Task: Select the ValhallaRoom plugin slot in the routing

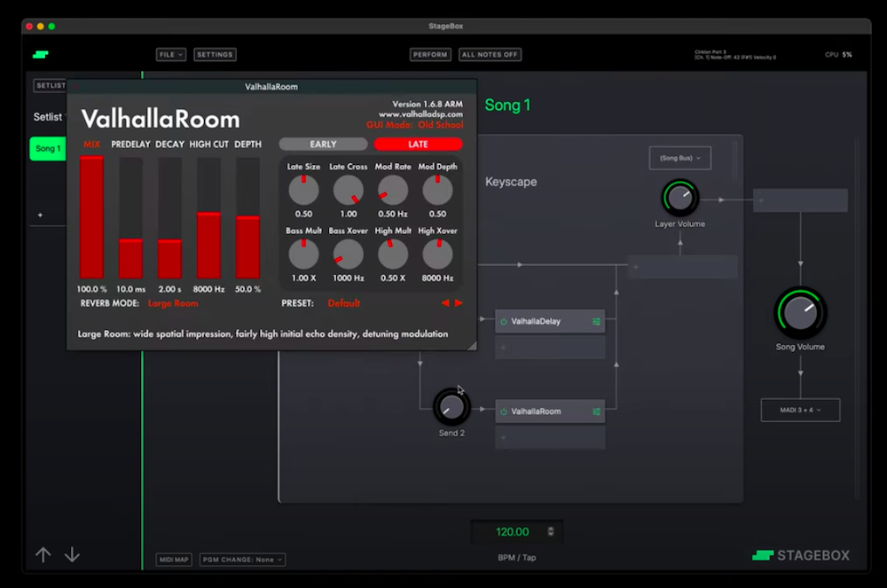Action: click(550, 412)
